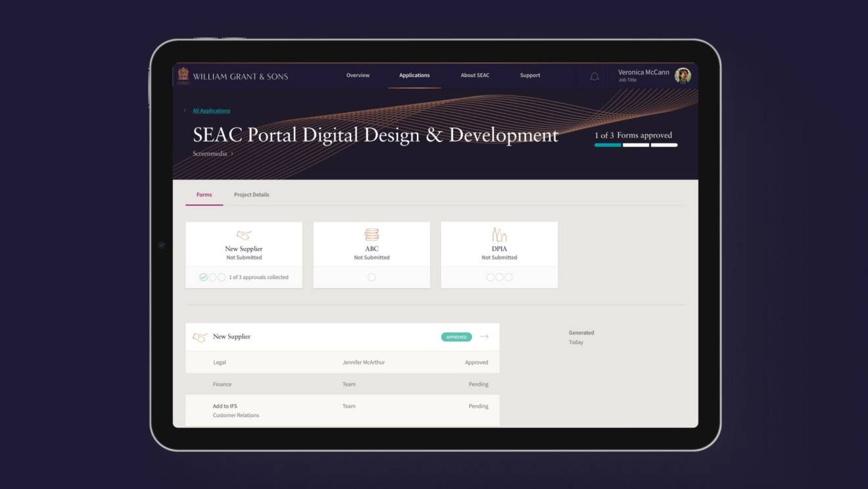This screenshot has height=489, width=868.
Task: Click the back chevron beside All Applications
Action: [x=185, y=111]
